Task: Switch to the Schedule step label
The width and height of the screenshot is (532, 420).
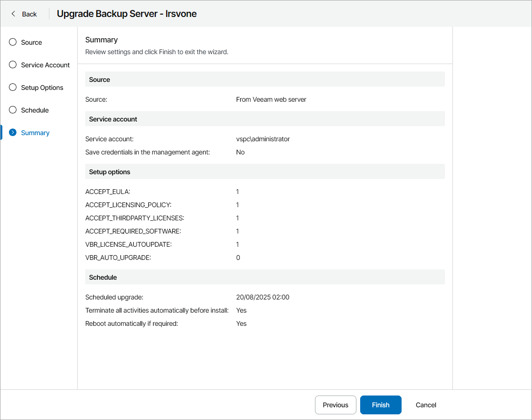Action: [35, 110]
